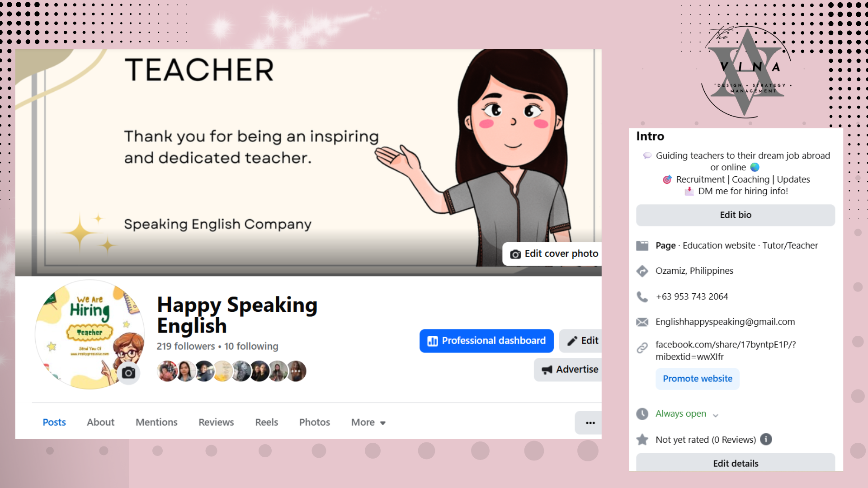Click the location pin icon for Ozamiz

coord(642,271)
